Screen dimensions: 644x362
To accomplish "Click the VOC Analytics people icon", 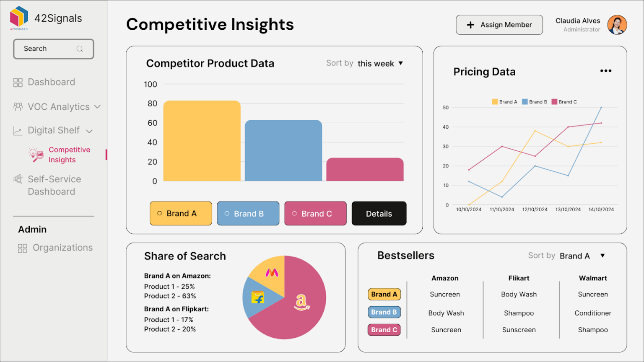I will coord(18,106).
